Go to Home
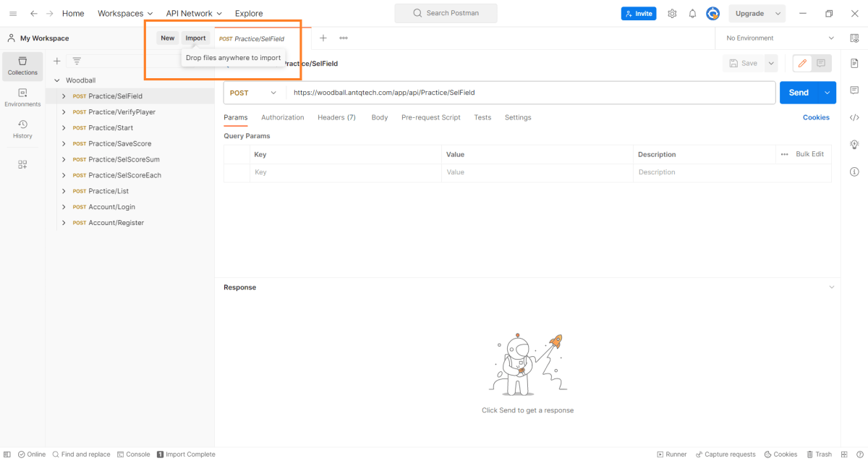 (73, 13)
